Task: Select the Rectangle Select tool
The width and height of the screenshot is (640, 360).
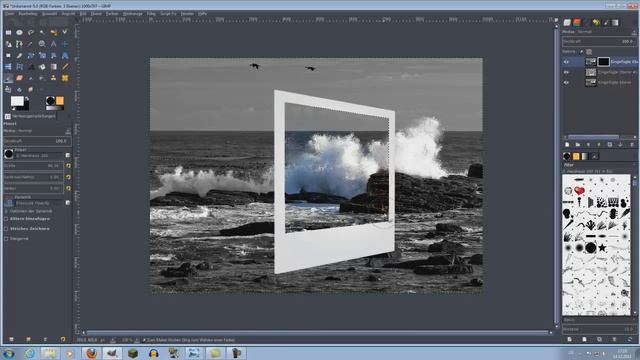Action: point(8,32)
